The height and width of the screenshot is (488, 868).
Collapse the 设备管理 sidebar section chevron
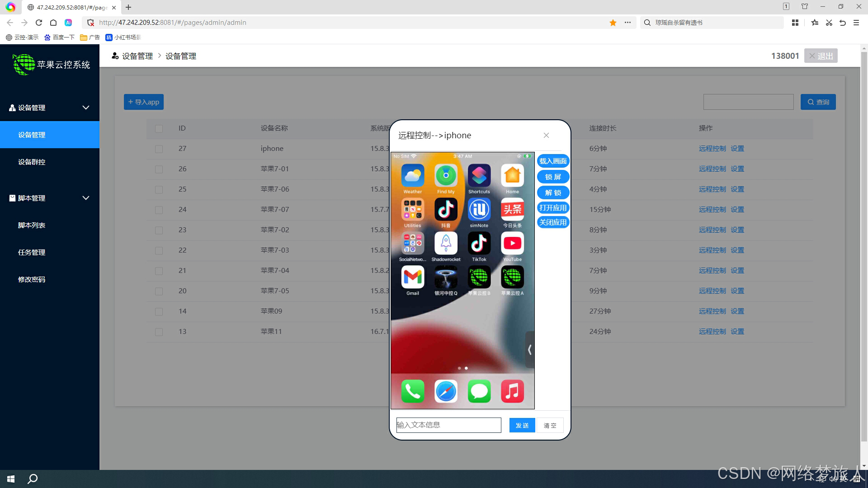coord(86,108)
